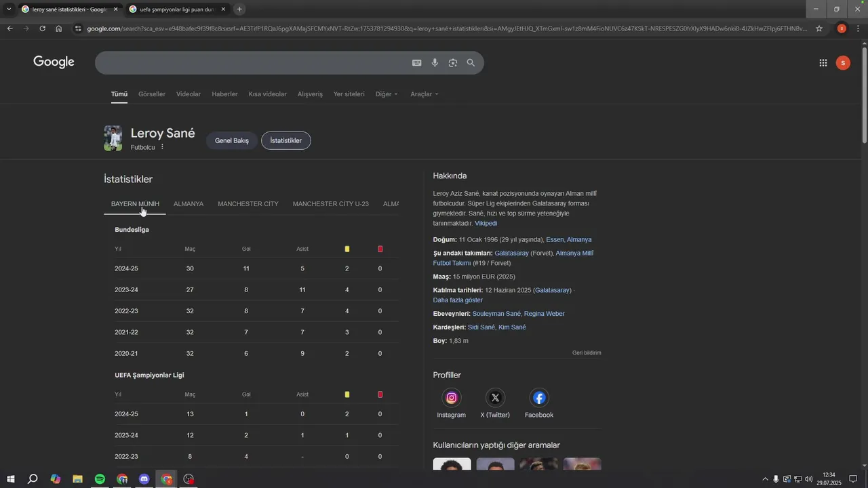The image size is (868, 488).
Task: Expand Daha fazla göster
Action: tap(458, 300)
